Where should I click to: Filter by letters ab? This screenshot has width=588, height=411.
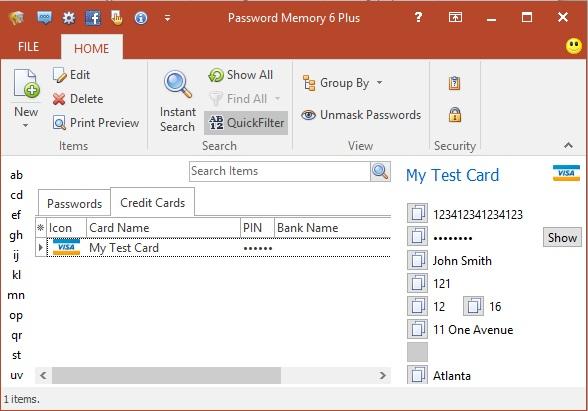click(x=16, y=175)
